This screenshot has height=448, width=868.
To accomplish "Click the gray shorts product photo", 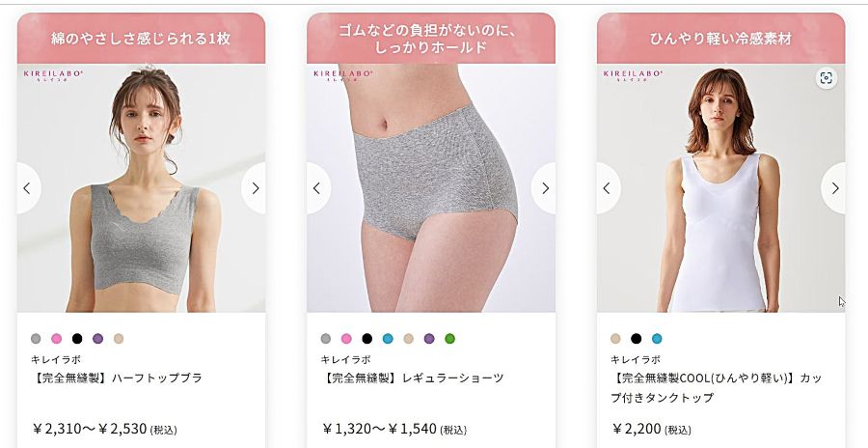I will 431,188.
